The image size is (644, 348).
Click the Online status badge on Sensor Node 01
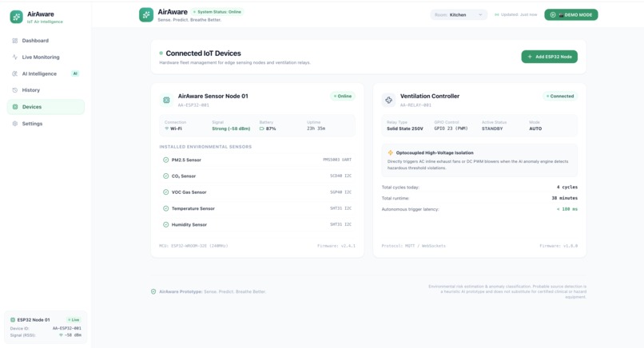point(343,96)
